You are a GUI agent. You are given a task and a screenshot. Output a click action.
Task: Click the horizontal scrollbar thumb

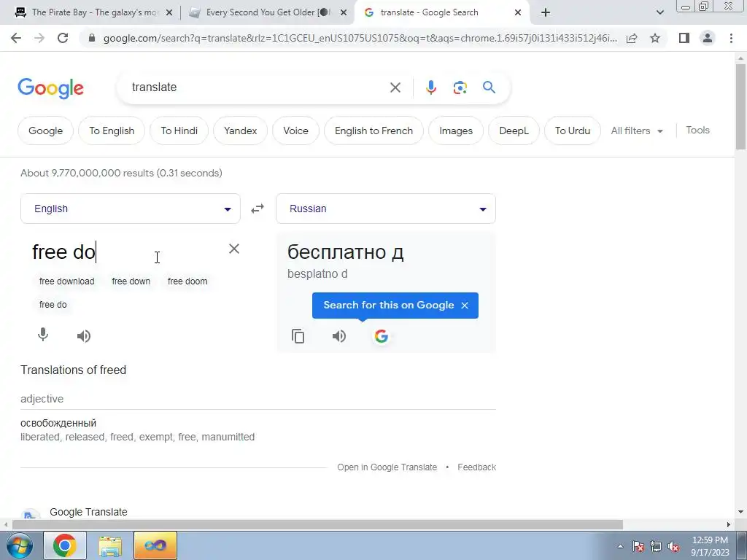(x=317, y=524)
